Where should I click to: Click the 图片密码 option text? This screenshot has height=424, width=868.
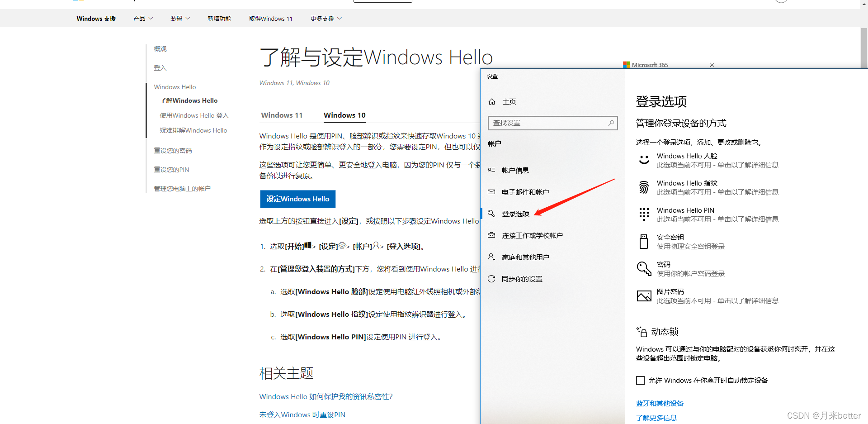(x=670, y=292)
